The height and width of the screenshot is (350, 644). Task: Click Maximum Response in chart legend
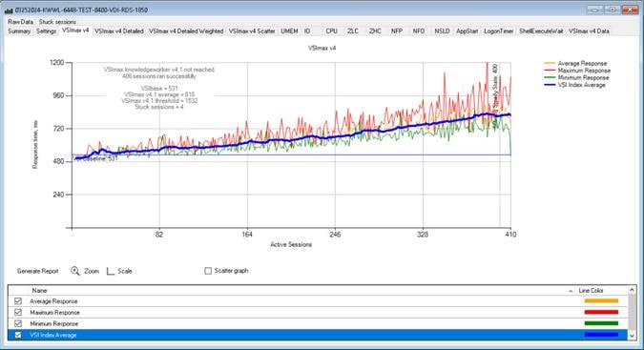(584, 71)
